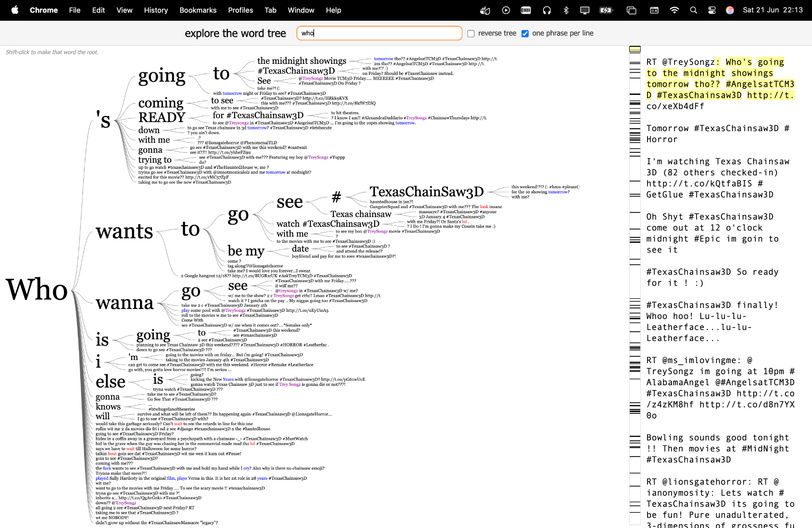Screen dimensions: 812x528
Task: Open the Edit menu
Action: [x=98, y=10]
